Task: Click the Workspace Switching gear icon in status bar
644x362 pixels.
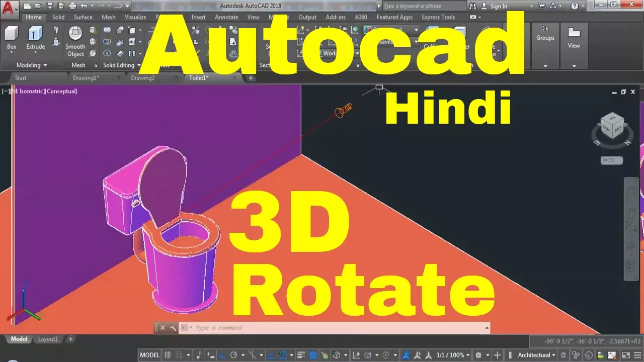Action: 478,355
